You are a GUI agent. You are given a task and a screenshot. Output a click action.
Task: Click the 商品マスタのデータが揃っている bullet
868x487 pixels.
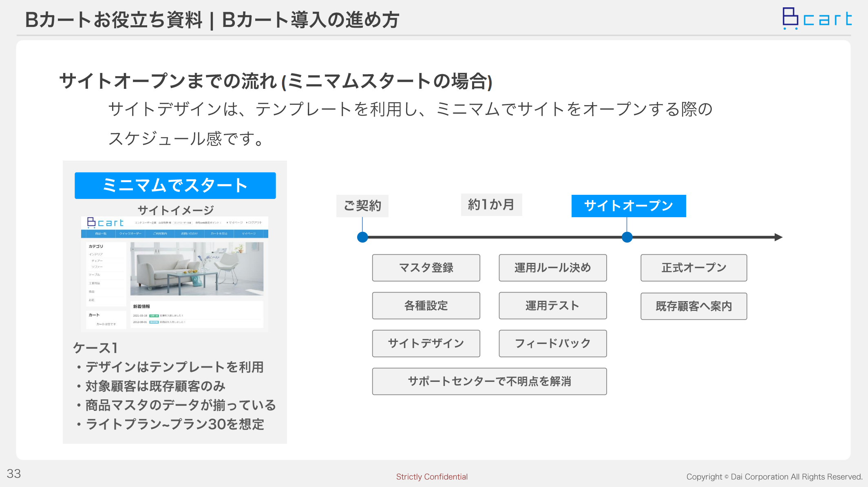[177, 405]
